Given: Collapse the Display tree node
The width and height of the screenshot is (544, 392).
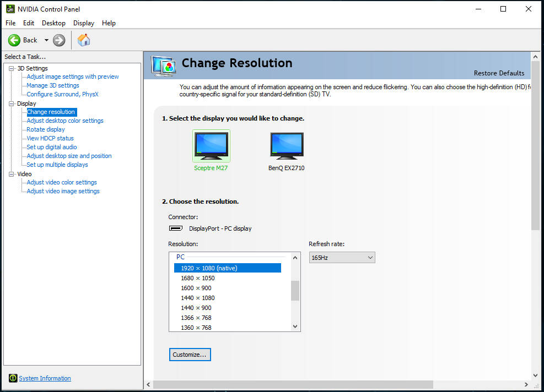Looking at the screenshot, I should [x=12, y=104].
